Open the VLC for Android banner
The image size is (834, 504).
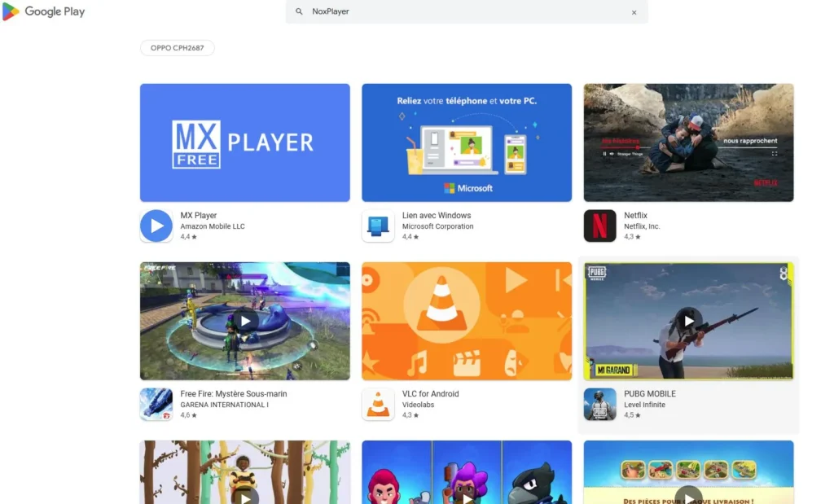tap(467, 321)
